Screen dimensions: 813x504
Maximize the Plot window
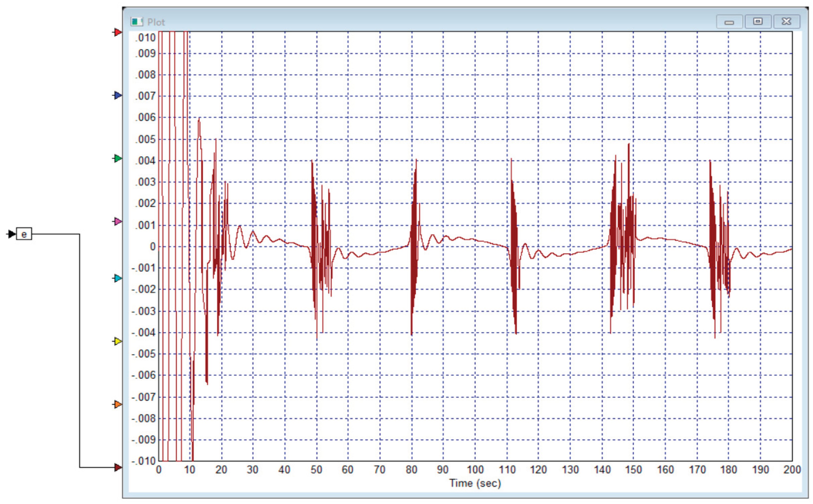click(x=758, y=22)
